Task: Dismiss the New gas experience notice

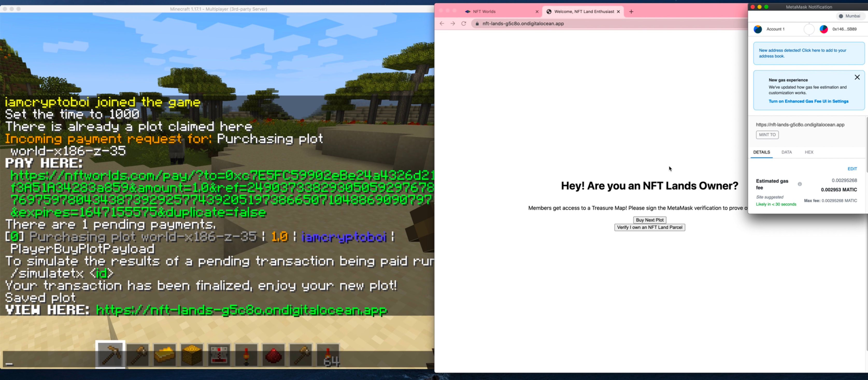Action: [857, 77]
